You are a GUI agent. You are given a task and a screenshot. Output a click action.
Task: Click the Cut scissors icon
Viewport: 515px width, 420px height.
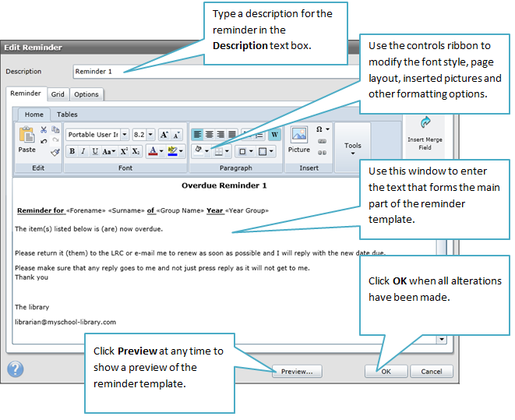point(44,129)
